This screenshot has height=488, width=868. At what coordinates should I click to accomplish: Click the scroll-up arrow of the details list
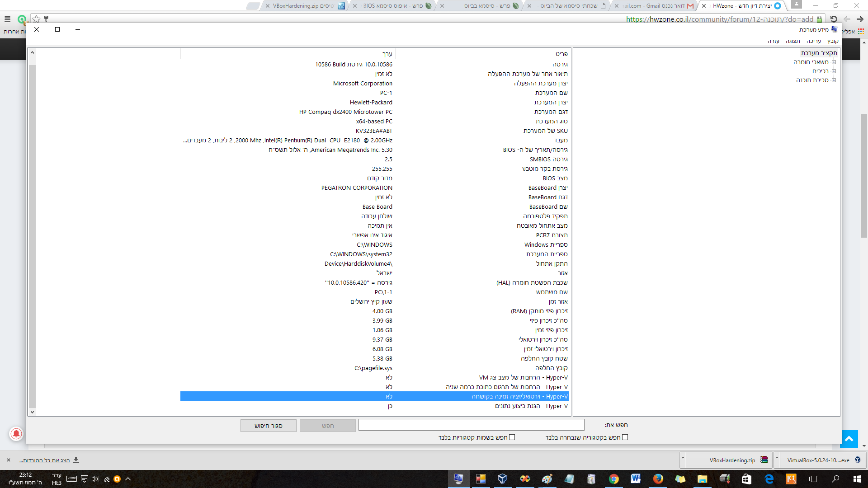[x=32, y=52]
